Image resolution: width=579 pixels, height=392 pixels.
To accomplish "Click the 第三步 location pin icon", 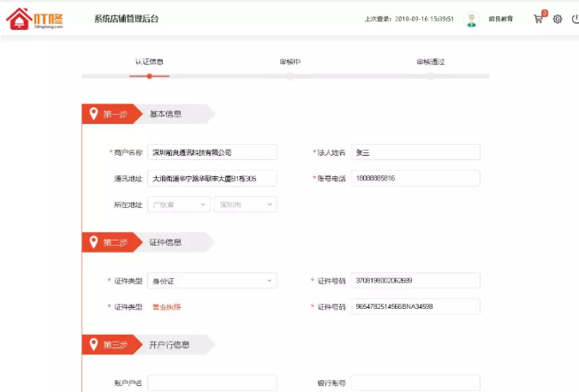I will [x=92, y=345].
